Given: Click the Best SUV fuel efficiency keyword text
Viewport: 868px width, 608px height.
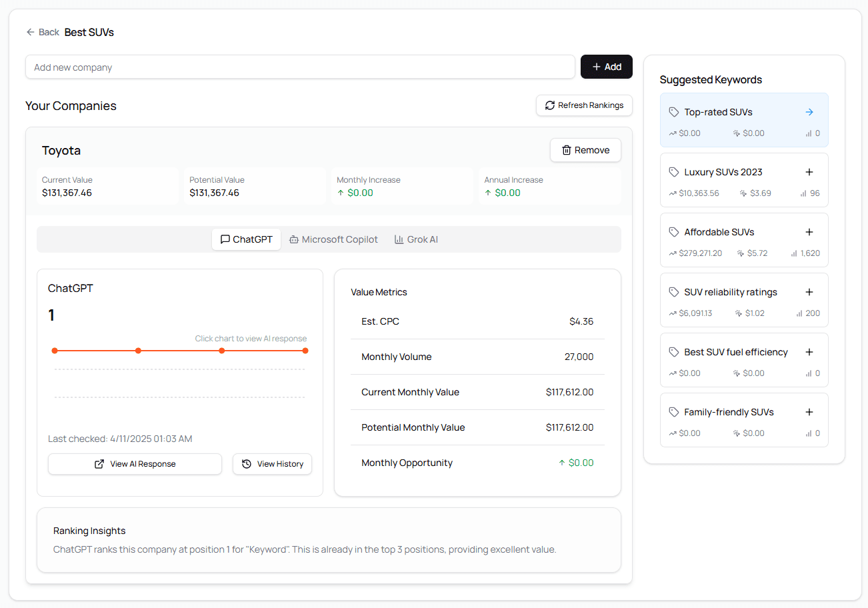Looking at the screenshot, I should click(x=736, y=352).
